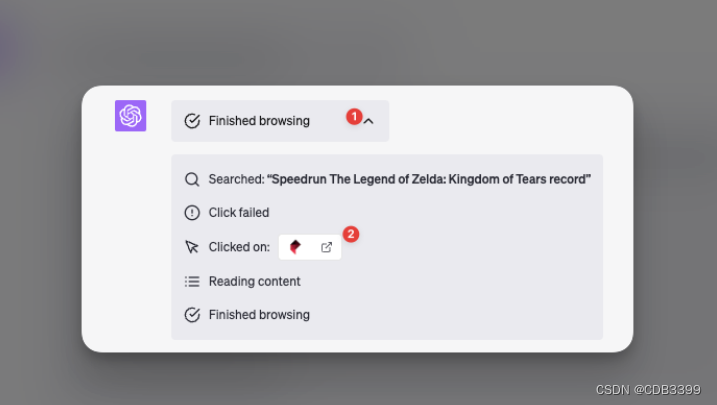Select the bottom Finished browsing step text

(259, 314)
